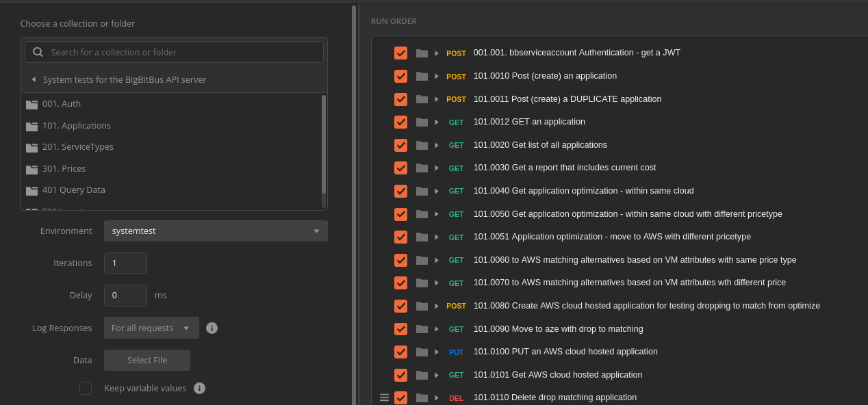Click the DEL method label of 101.0110

(456, 398)
